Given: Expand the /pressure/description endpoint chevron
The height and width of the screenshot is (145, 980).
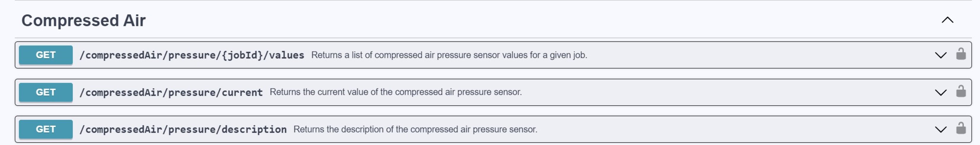Looking at the screenshot, I should (941, 129).
